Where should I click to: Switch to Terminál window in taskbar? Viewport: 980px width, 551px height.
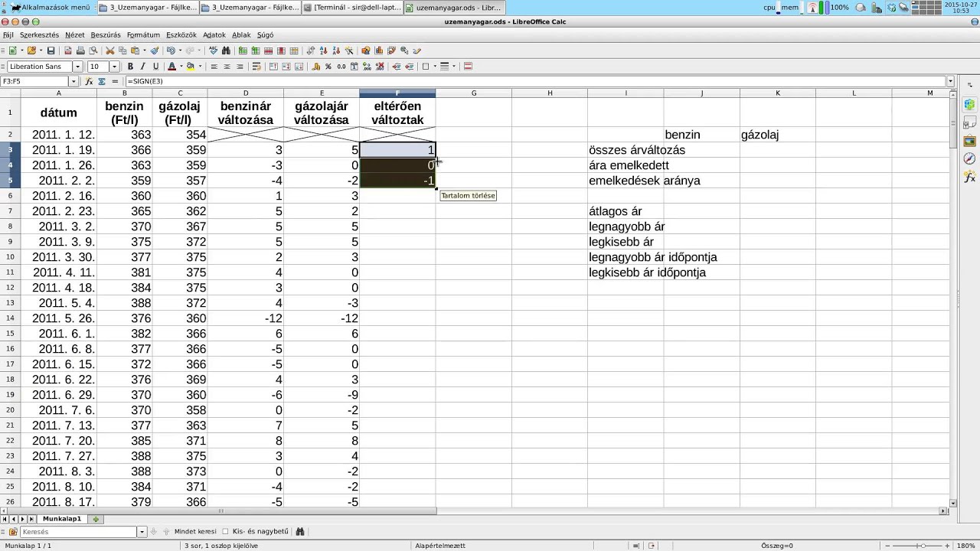pyautogui.click(x=353, y=7)
